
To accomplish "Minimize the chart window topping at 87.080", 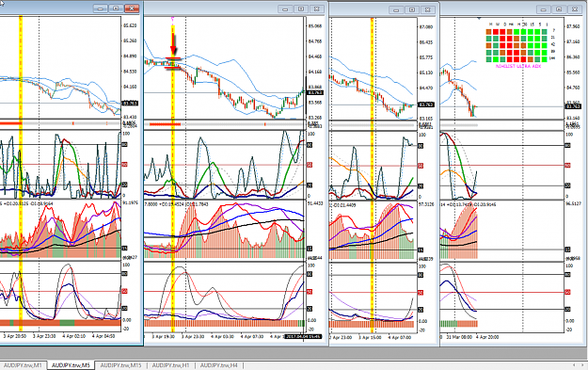I will tap(396, 9).
